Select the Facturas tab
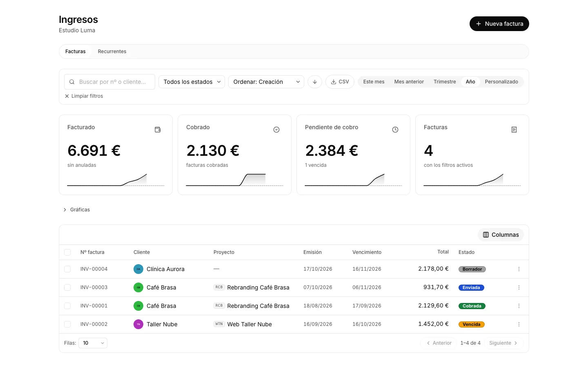This screenshot has width=588, height=368. coord(76,52)
